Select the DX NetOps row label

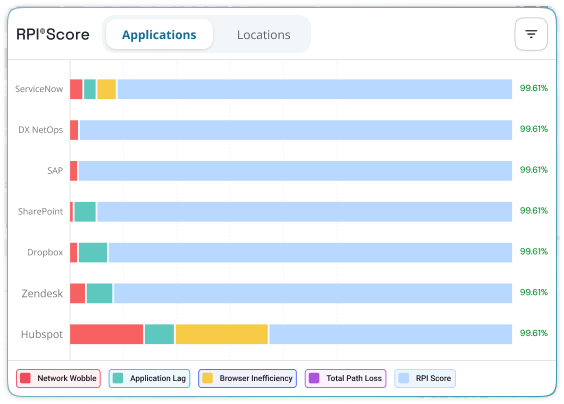point(41,130)
